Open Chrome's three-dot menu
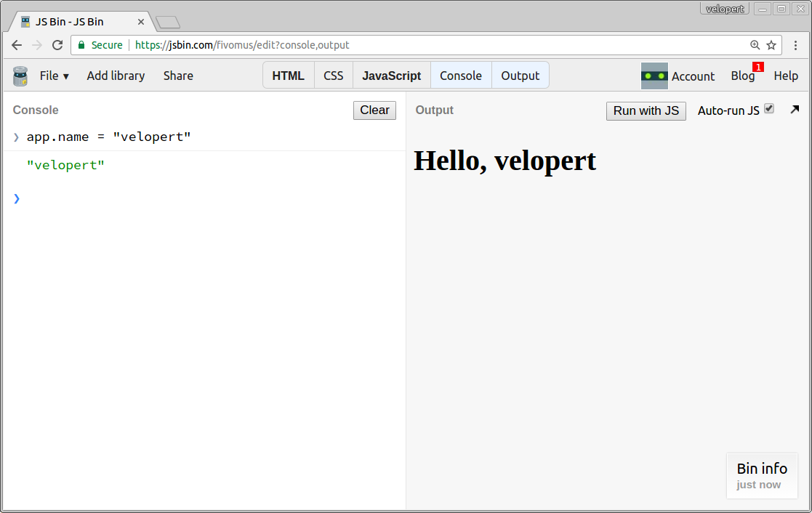Screen dimensions: 812x513 click(796, 44)
